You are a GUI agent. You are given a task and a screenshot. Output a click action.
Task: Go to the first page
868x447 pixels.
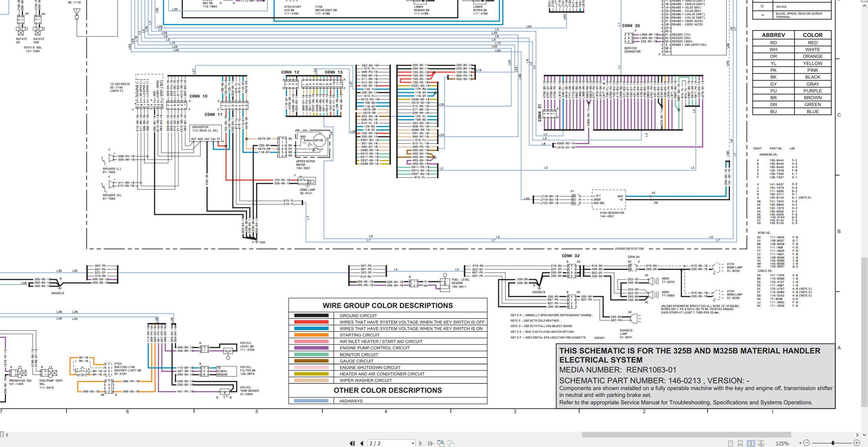[352, 443]
